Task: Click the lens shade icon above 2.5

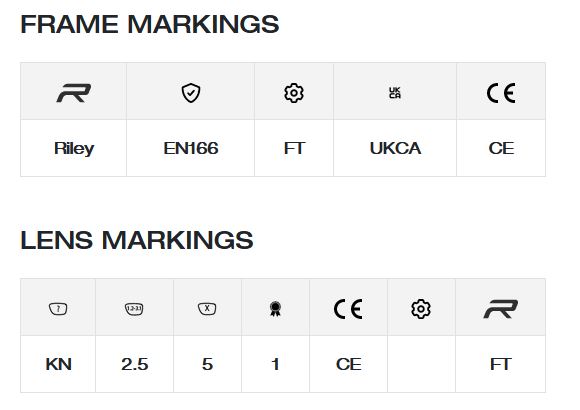Action: 134,309
